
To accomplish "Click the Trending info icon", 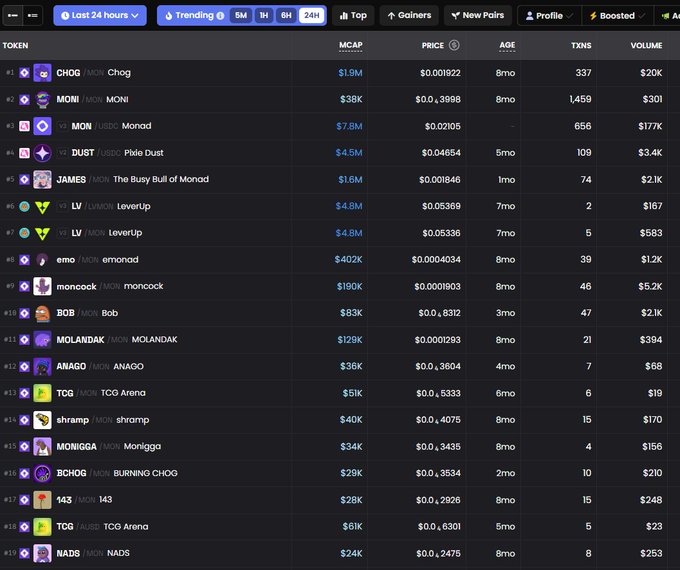I will (x=220, y=16).
